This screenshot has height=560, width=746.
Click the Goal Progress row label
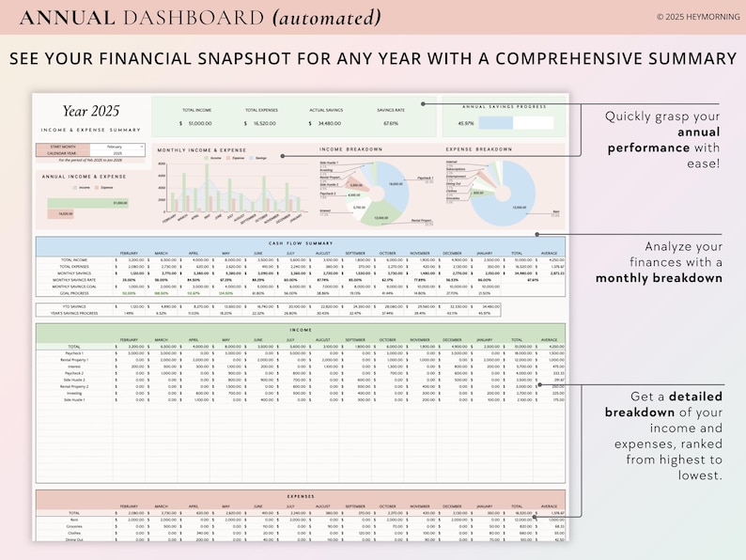pos(74,293)
